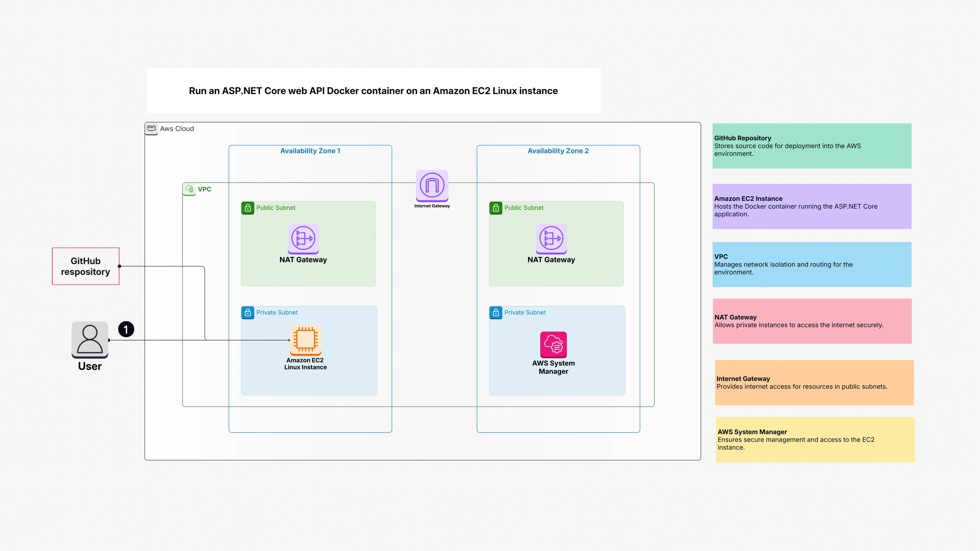Click the VPC cloud icon
The width and height of the screenshot is (980, 551).
189,189
